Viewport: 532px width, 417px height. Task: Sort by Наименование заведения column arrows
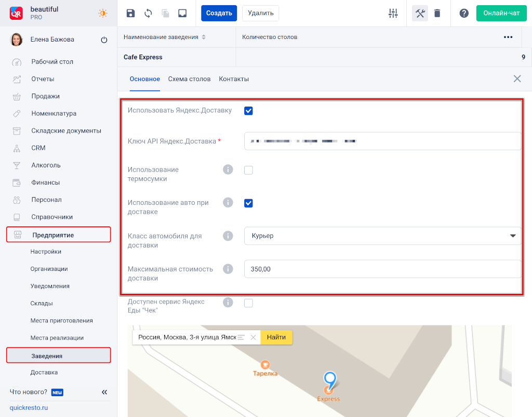click(204, 37)
